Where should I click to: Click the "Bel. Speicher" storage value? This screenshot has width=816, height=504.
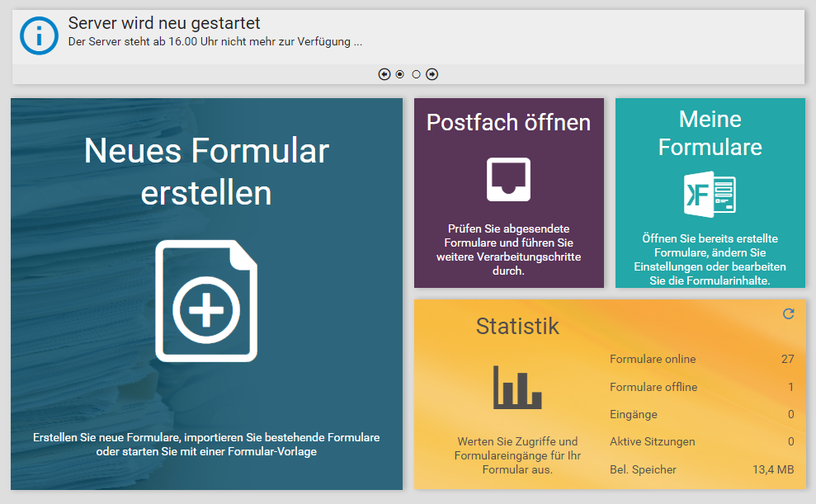(x=772, y=469)
